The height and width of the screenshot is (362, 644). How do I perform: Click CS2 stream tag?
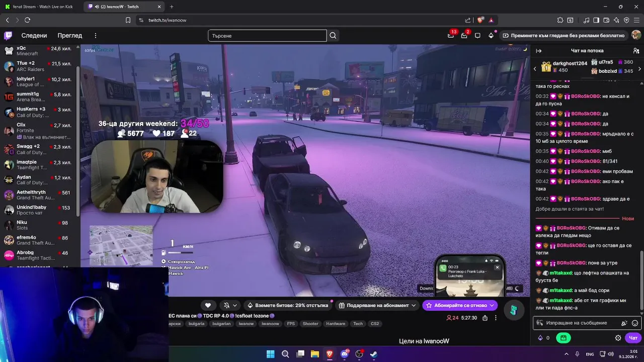(375, 324)
